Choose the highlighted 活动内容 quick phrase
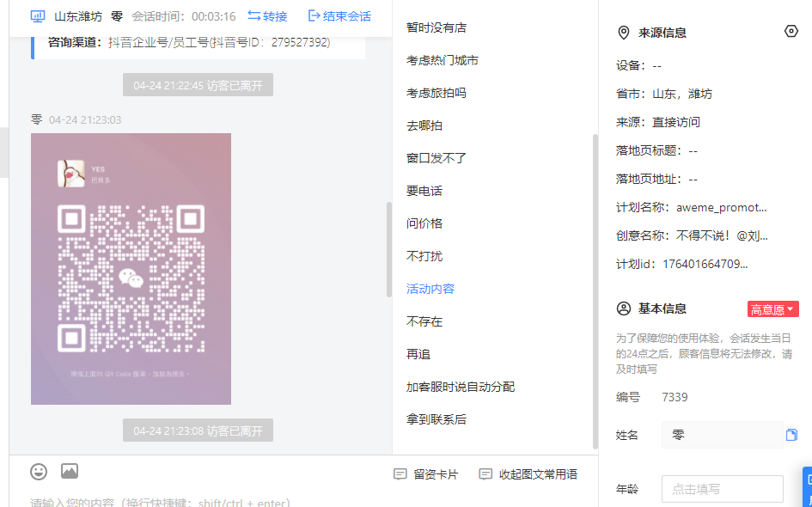The image size is (812, 507). (430, 289)
